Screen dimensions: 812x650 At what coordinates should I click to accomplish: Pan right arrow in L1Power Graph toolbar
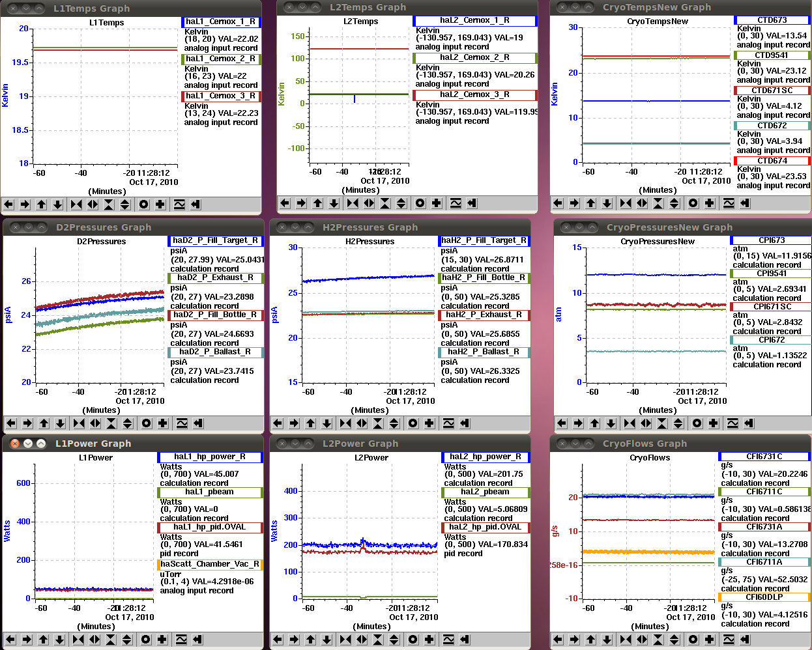tap(27, 640)
